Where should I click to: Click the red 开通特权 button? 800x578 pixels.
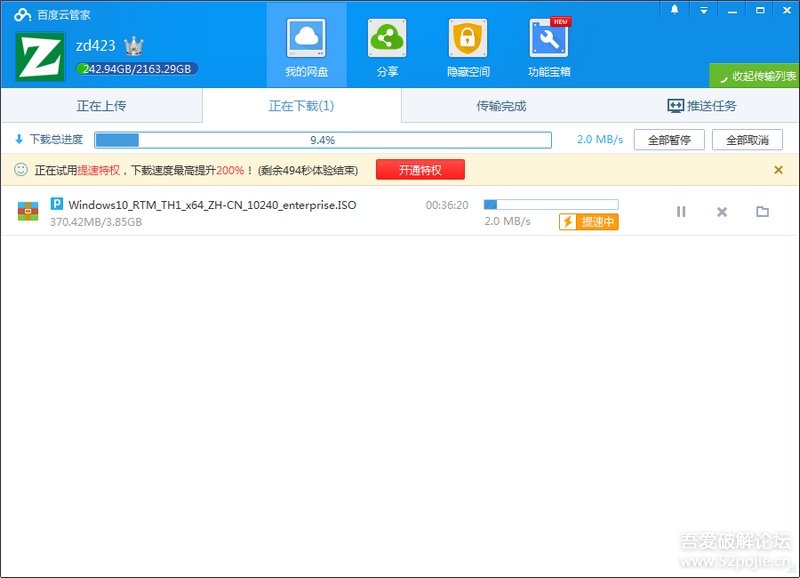(x=420, y=170)
